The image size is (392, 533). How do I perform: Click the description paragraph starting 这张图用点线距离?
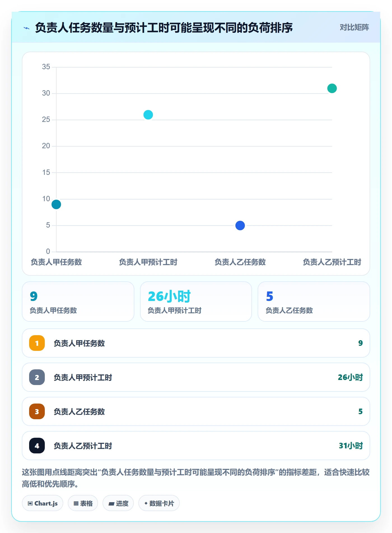(196, 478)
